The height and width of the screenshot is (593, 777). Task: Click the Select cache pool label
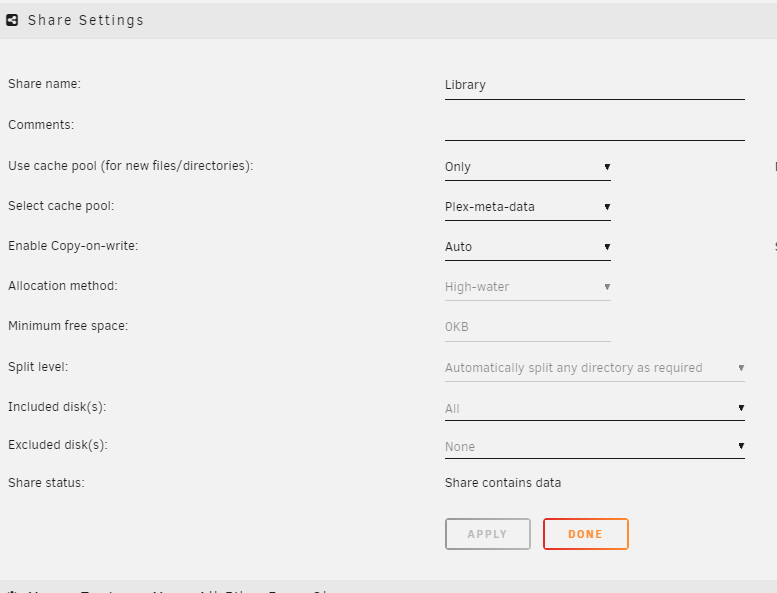(x=61, y=206)
